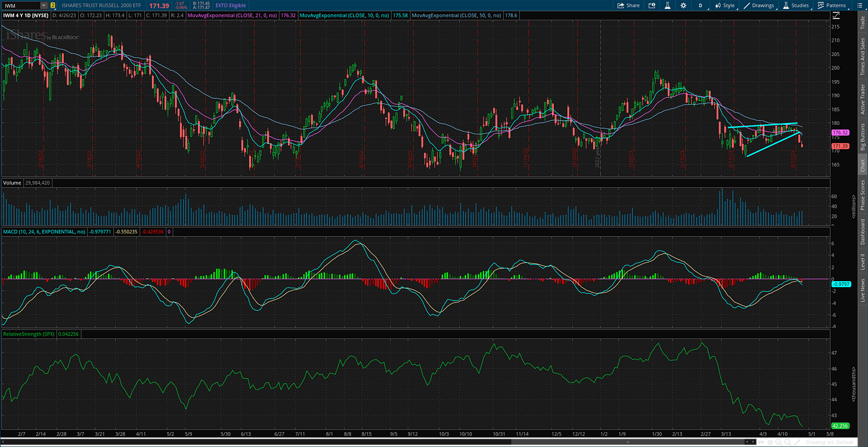Image resolution: width=868 pixels, height=447 pixels.
Task: Open the chart alert/calendar icon next to Share
Action: pyautogui.click(x=653, y=5)
